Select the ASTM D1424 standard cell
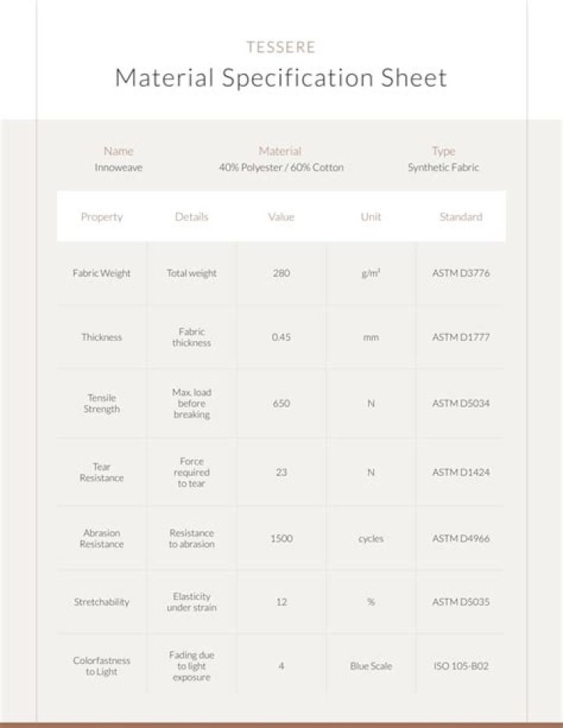This screenshot has width=563, height=728. (461, 472)
